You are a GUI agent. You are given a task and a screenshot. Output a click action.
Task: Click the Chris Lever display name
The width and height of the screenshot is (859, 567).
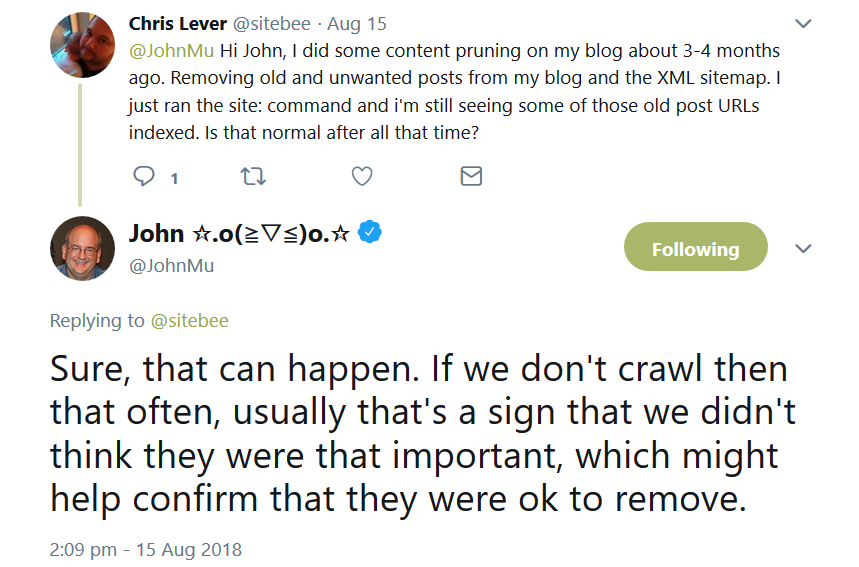(175, 23)
